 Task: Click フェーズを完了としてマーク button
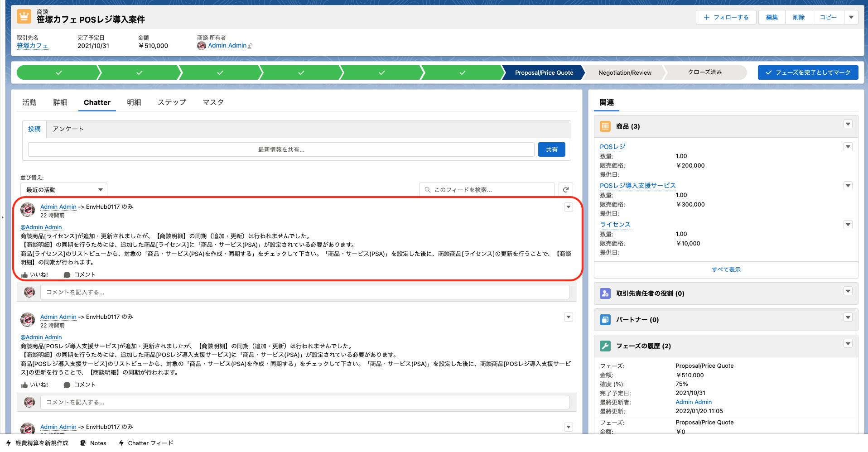pos(808,72)
